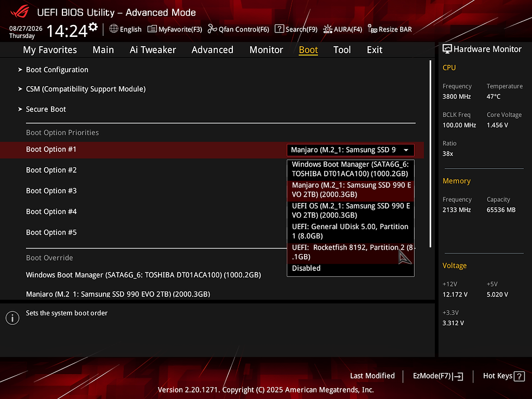Switch to Main tab
Screen dimensions: 532x399
[103, 50]
